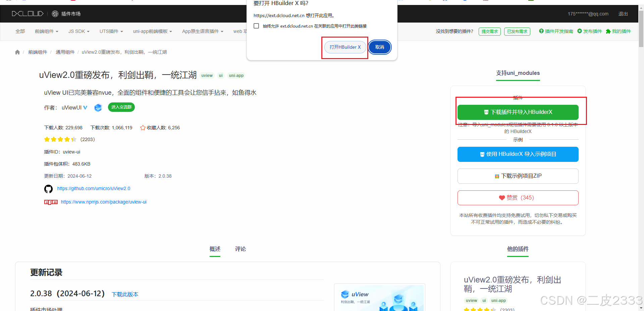Image resolution: width=644 pixels, height=311 pixels.
Task: Click the plugin market icon in header
Action: click(55, 14)
